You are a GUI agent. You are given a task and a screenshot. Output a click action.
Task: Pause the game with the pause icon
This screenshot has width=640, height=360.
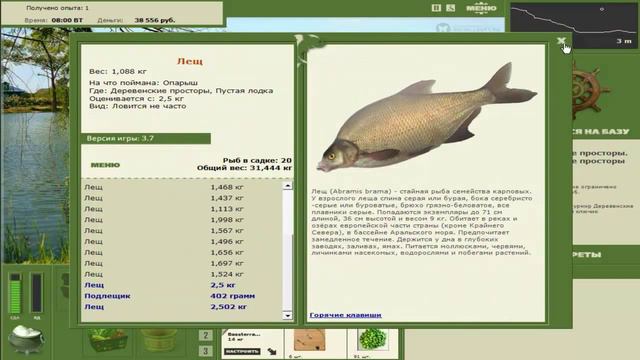(436, 8)
